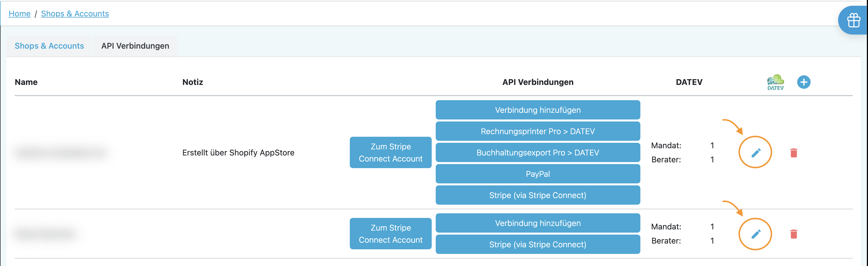Click the PayPal connection button

click(x=538, y=174)
